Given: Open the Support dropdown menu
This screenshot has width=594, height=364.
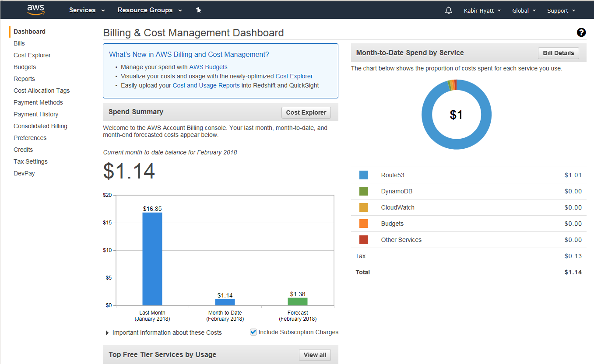Looking at the screenshot, I should [x=561, y=10].
